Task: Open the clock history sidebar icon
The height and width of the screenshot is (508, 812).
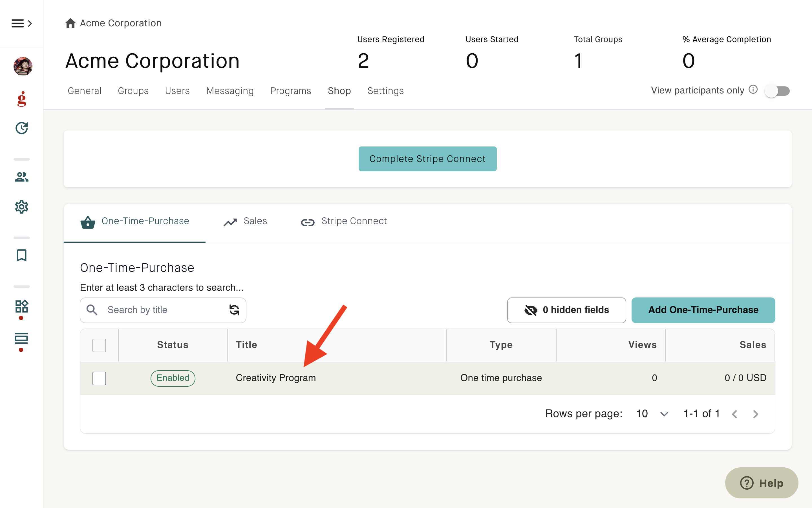Action: 22,128
